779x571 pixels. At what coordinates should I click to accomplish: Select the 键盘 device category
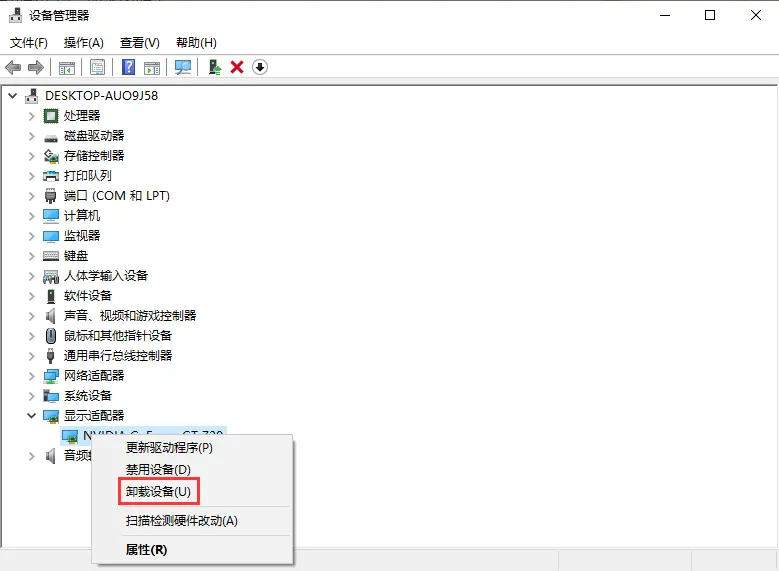(x=76, y=256)
